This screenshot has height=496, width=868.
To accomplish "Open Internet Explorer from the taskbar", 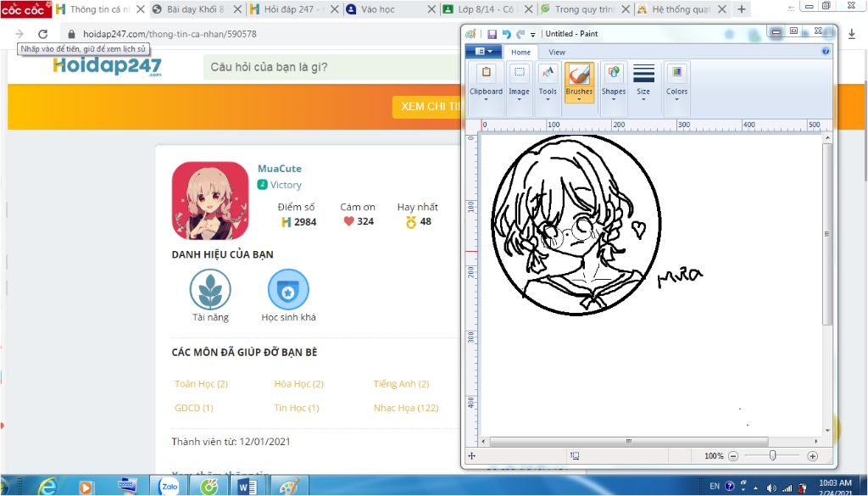I will pos(48,486).
